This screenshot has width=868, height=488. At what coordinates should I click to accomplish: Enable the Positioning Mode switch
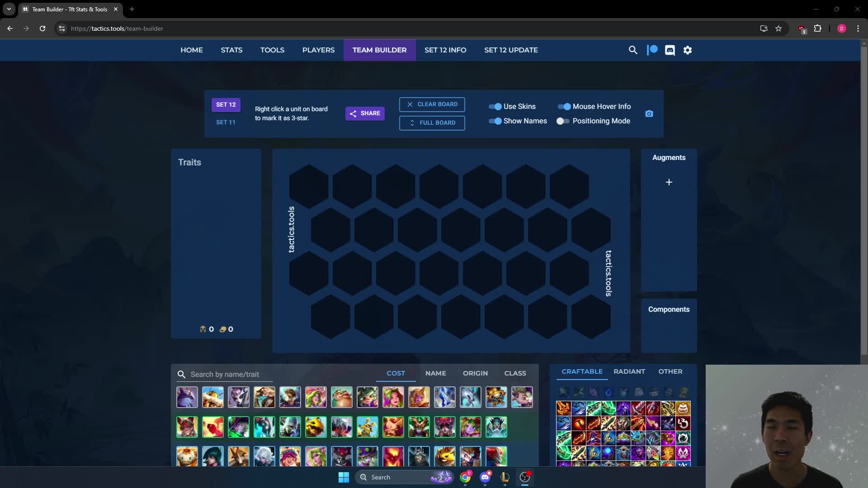[x=563, y=121]
